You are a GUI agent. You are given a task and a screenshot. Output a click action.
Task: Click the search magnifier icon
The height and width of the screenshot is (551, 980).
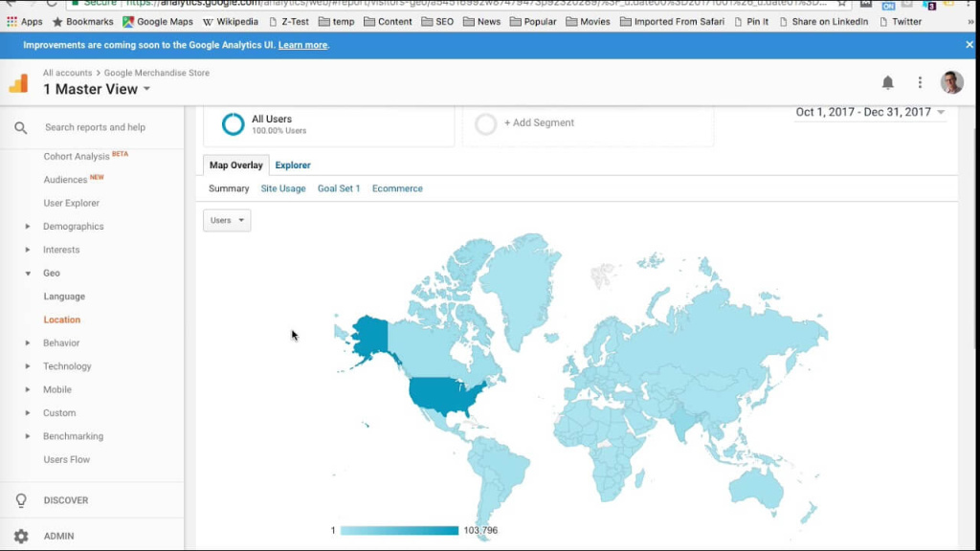(x=21, y=127)
